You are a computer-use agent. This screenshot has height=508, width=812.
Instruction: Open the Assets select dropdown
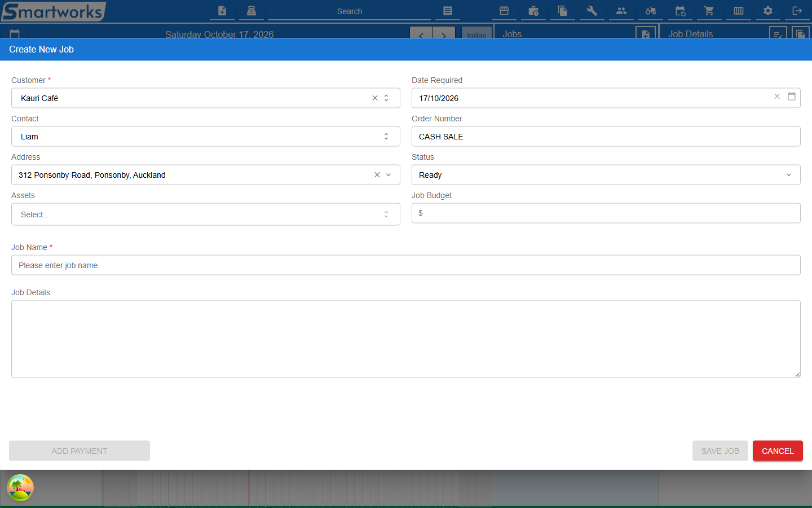(x=206, y=214)
